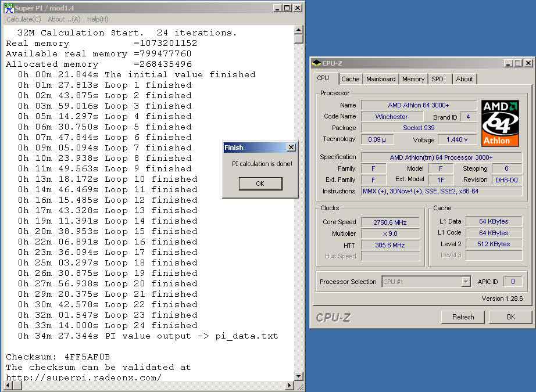
Task: Click the CPU-Z title bar chip icon
Action: click(316, 63)
